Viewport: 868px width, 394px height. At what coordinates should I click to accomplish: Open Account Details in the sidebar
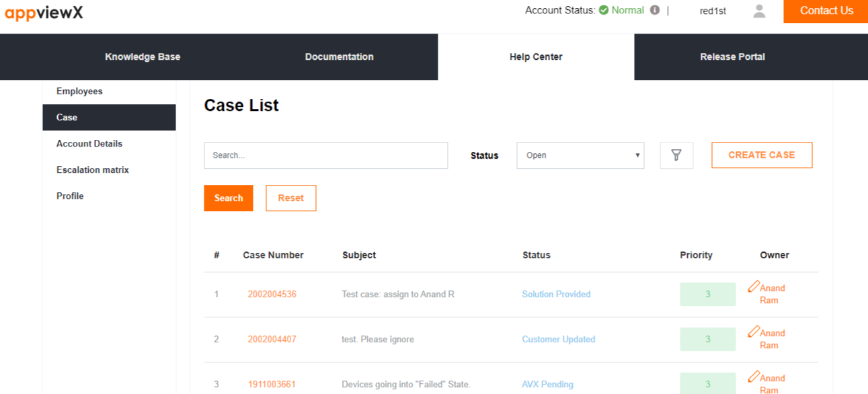point(89,144)
